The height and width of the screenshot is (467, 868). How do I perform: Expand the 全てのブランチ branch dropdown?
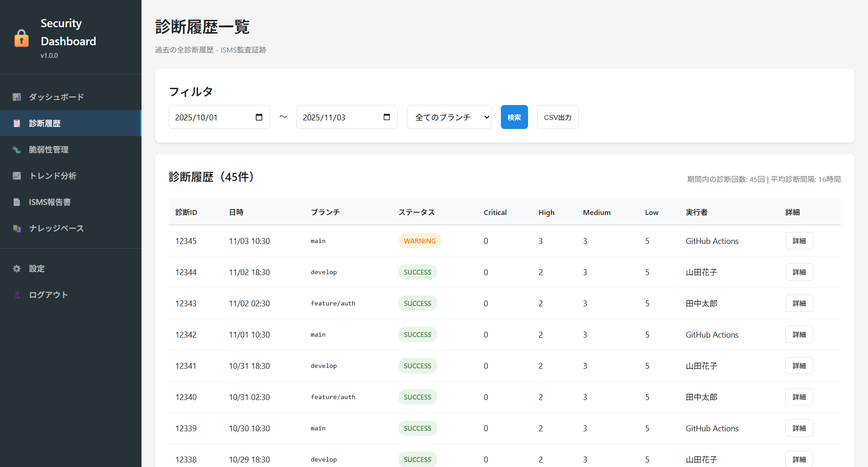click(x=449, y=117)
